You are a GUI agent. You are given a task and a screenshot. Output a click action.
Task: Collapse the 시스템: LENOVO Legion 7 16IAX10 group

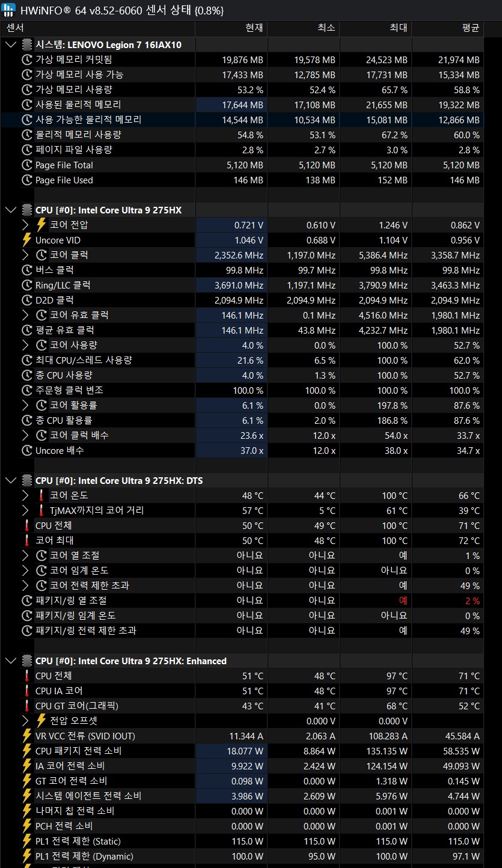coord(11,44)
